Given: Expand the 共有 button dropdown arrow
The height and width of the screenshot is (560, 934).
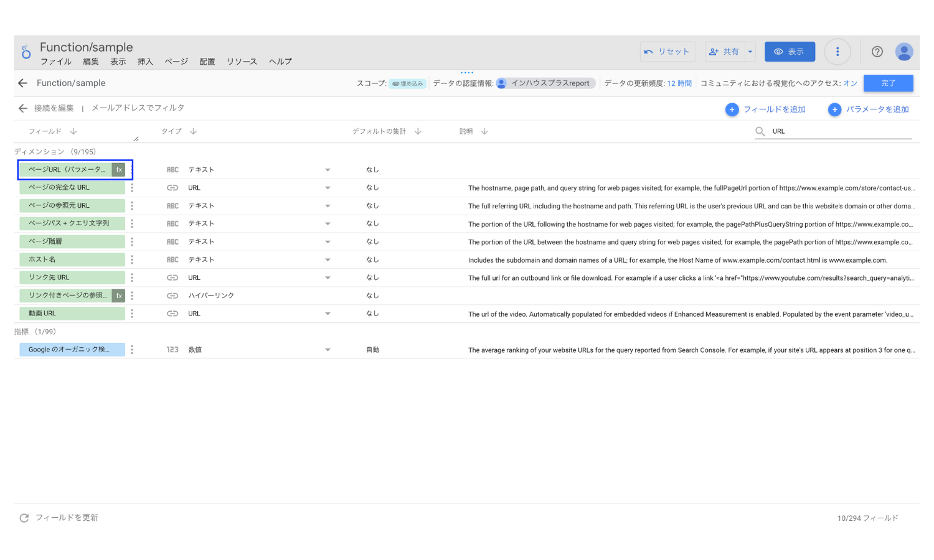Looking at the screenshot, I should [x=750, y=52].
